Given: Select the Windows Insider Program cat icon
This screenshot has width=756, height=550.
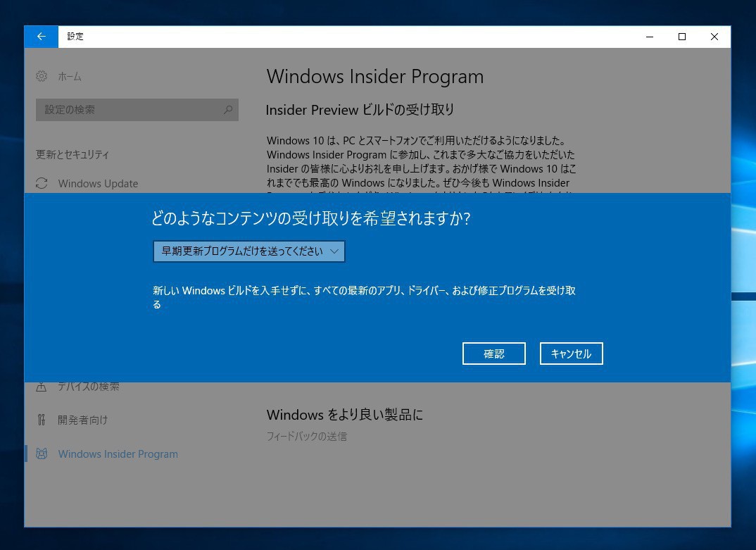Looking at the screenshot, I should 42,454.
